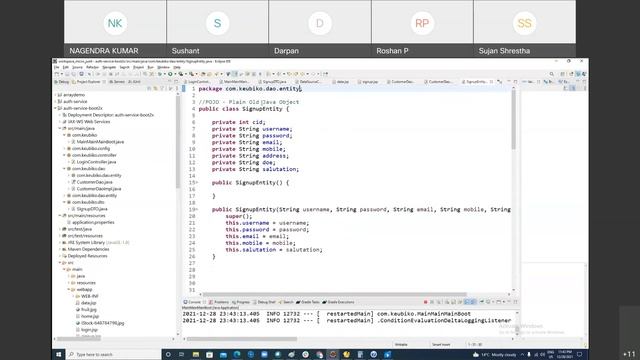Click horizontal scrollbar of the Console
The height and width of the screenshot is (360, 640).
(242, 339)
